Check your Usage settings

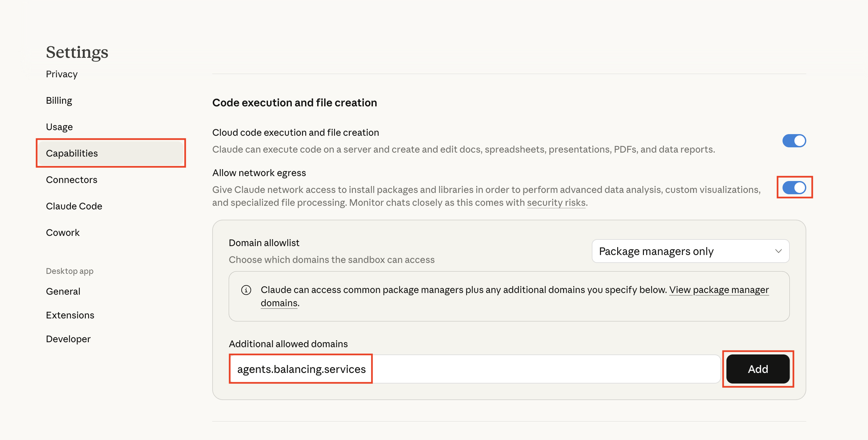click(x=59, y=127)
